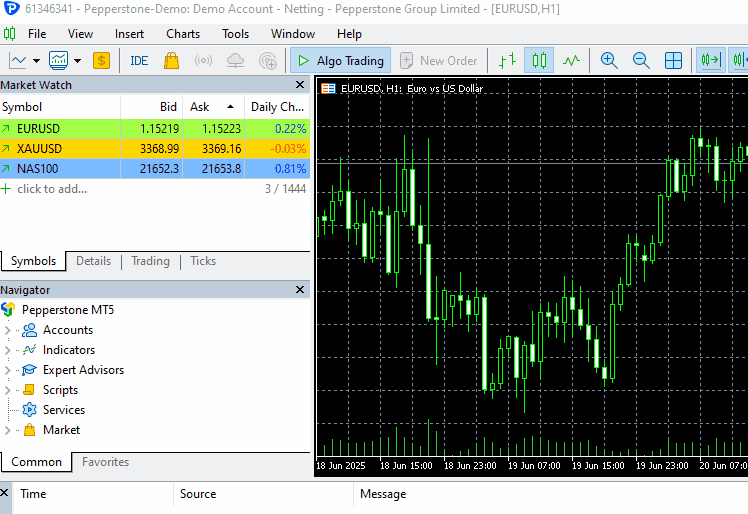Click the EURUSD chart One Click Trading icon
The width and height of the screenshot is (748, 514).
pyautogui.click(x=328, y=88)
